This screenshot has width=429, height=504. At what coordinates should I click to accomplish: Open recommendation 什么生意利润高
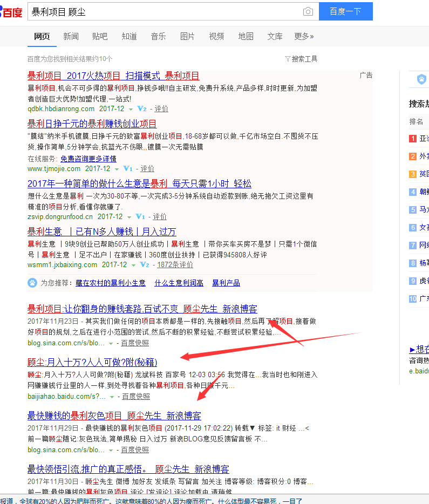(179, 283)
